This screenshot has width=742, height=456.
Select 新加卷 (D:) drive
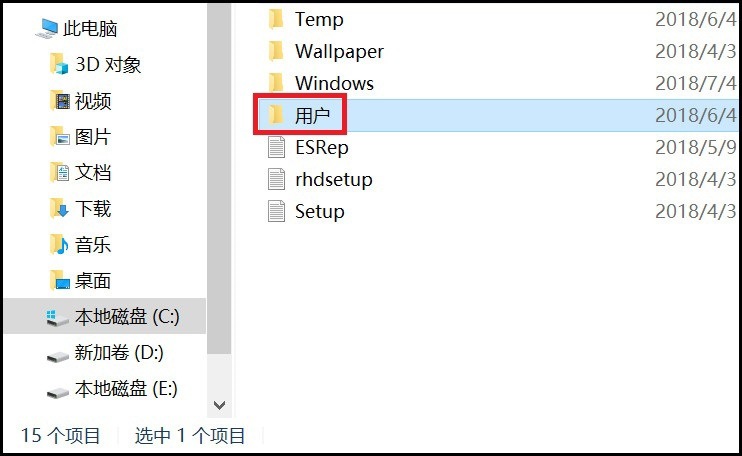click(x=105, y=352)
